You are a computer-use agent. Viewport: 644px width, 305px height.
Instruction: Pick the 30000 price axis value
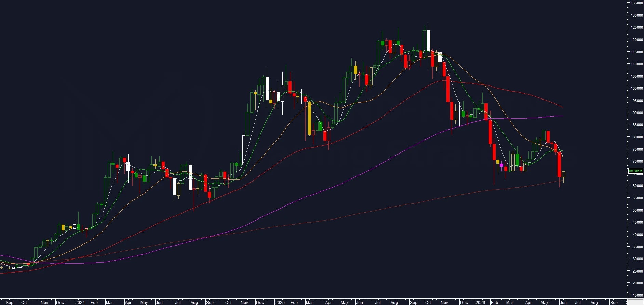[x=638, y=259]
